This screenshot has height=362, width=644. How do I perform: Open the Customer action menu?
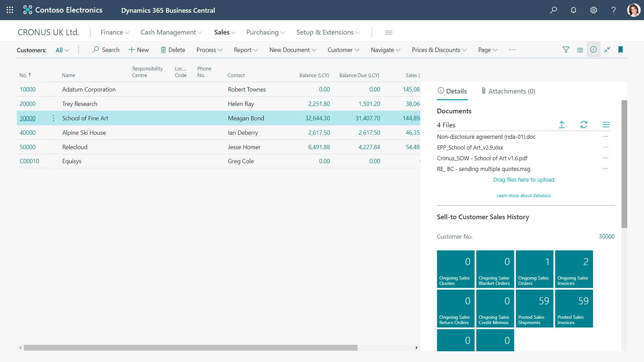tap(343, 50)
